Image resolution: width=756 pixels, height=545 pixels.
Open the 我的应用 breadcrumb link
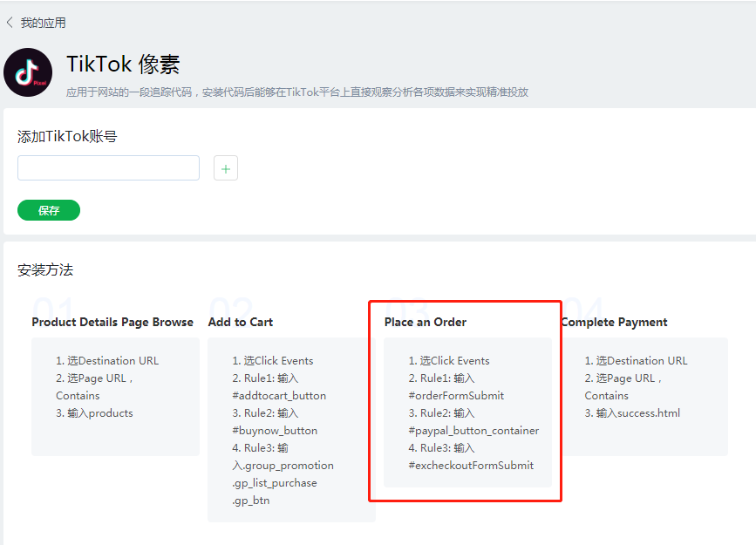(43, 23)
